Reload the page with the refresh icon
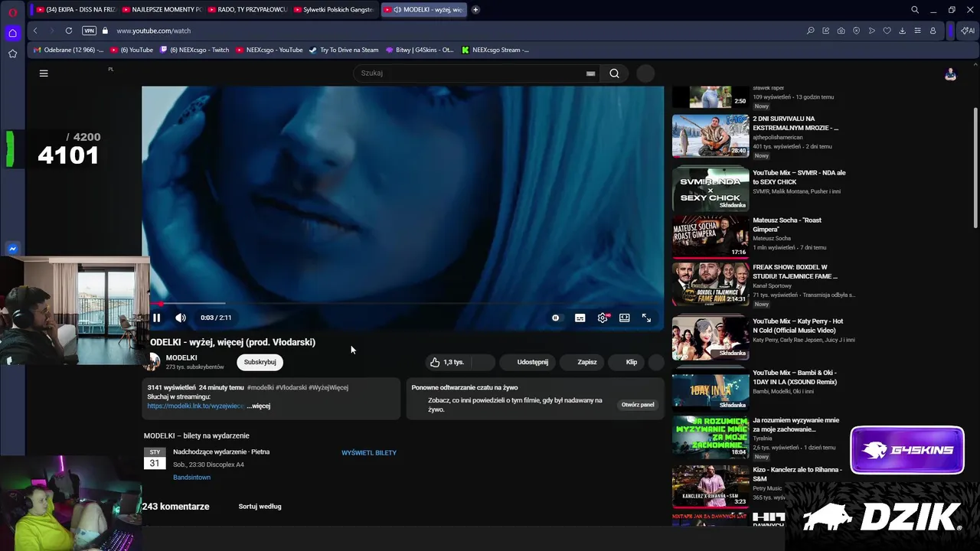The width and height of the screenshot is (980, 551). click(x=69, y=31)
